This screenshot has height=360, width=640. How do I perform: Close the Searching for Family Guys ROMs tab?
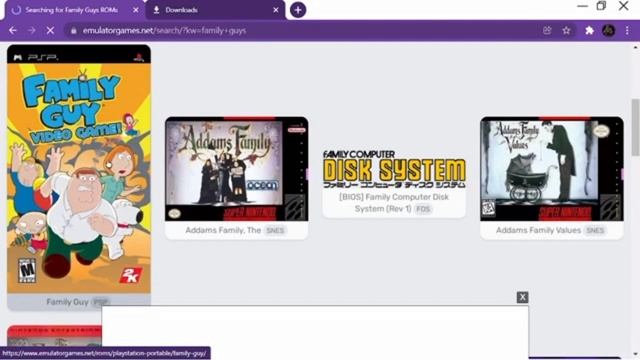pyautogui.click(x=136, y=10)
